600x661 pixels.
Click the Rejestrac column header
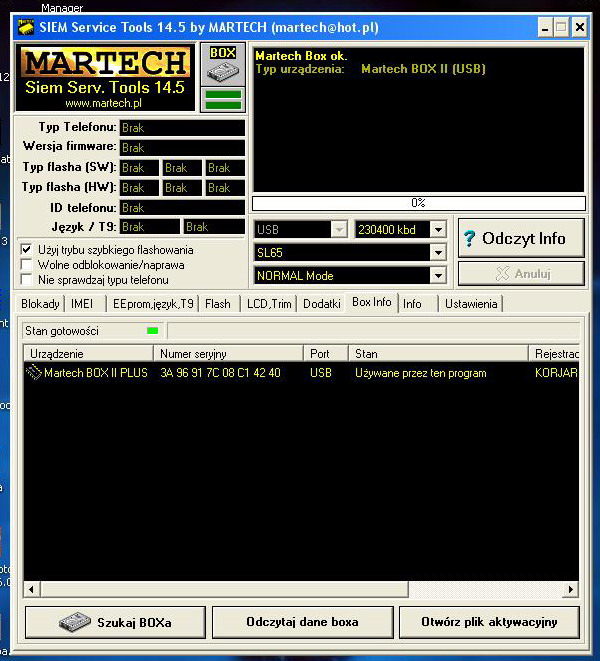(554, 354)
